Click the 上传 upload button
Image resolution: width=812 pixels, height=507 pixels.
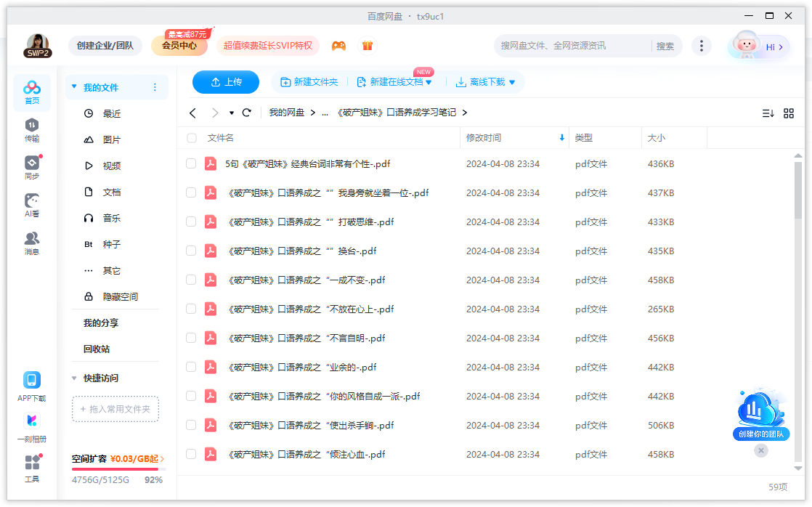click(x=225, y=81)
